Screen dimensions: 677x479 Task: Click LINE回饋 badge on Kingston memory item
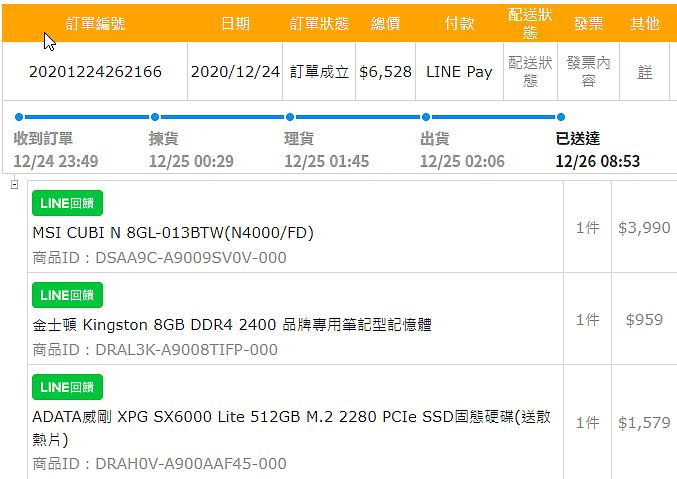[67, 294]
